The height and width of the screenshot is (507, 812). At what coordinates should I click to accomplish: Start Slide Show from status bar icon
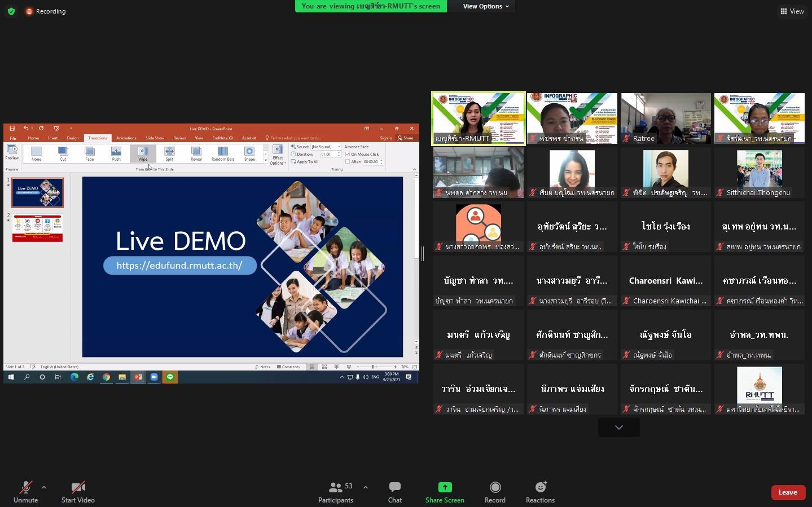click(349, 367)
